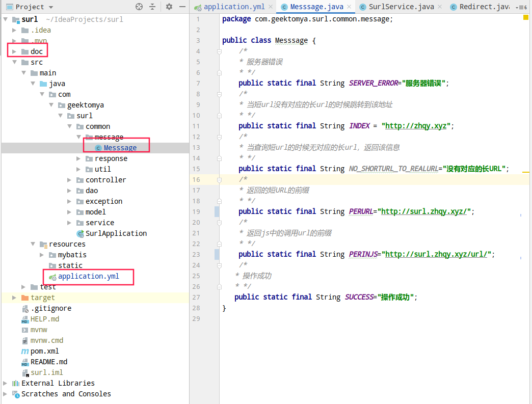Expand the controller package
The height and width of the screenshot is (404, 532).
pyautogui.click(x=70, y=180)
